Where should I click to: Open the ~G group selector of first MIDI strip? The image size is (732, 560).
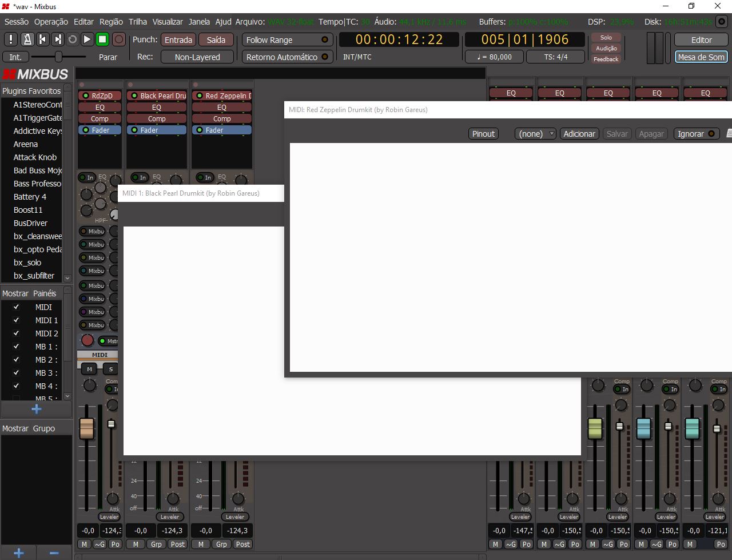(x=100, y=544)
